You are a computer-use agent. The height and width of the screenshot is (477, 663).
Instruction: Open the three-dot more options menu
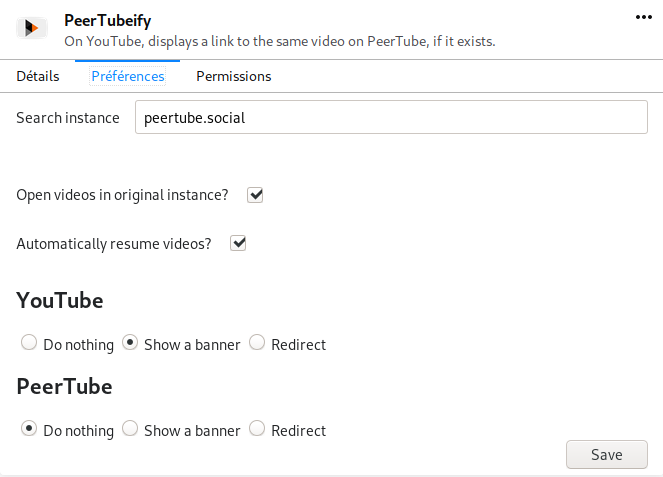point(644,17)
